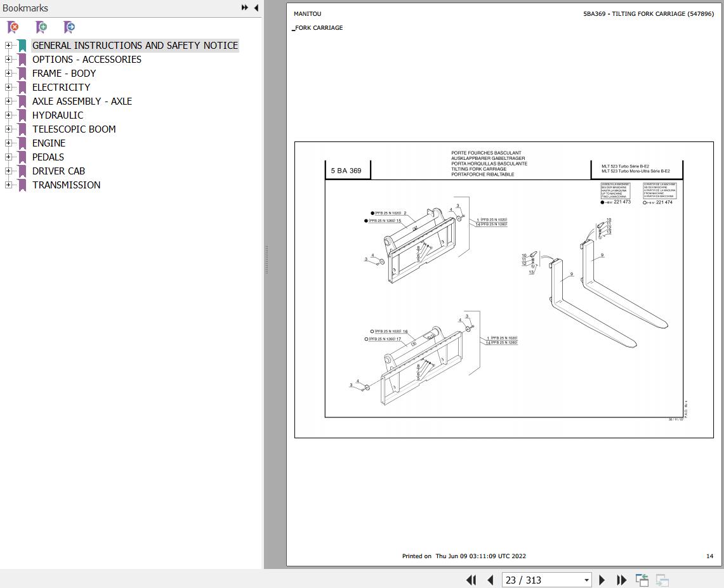Expand the DRIVER CAB node
This screenshot has width=724, height=588.
pyautogui.click(x=8, y=171)
